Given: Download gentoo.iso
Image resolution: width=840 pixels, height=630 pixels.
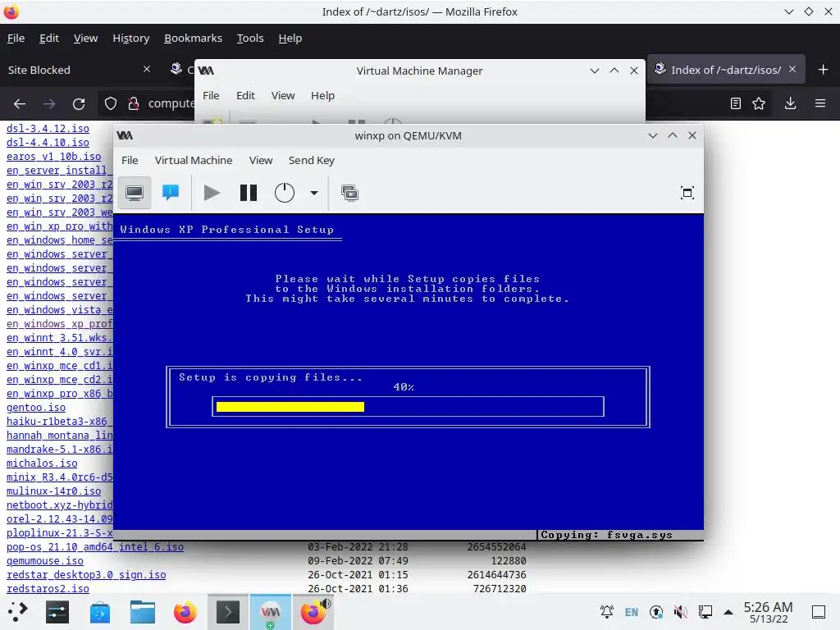Looking at the screenshot, I should [36, 408].
